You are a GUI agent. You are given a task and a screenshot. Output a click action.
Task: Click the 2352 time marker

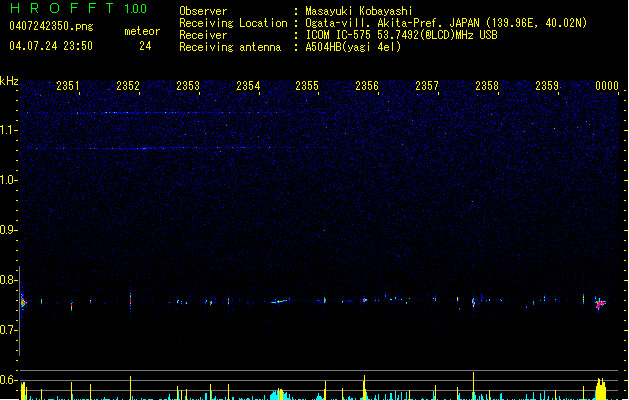pos(128,85)
